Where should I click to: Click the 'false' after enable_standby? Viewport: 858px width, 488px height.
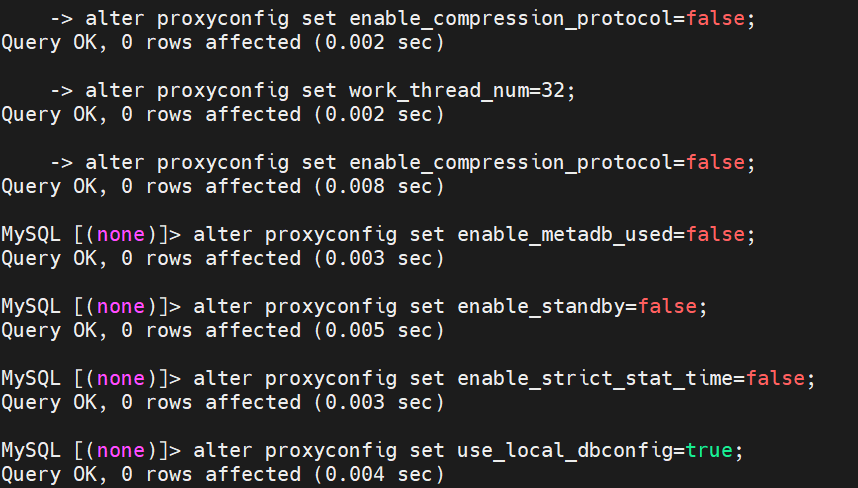(668, 306)
